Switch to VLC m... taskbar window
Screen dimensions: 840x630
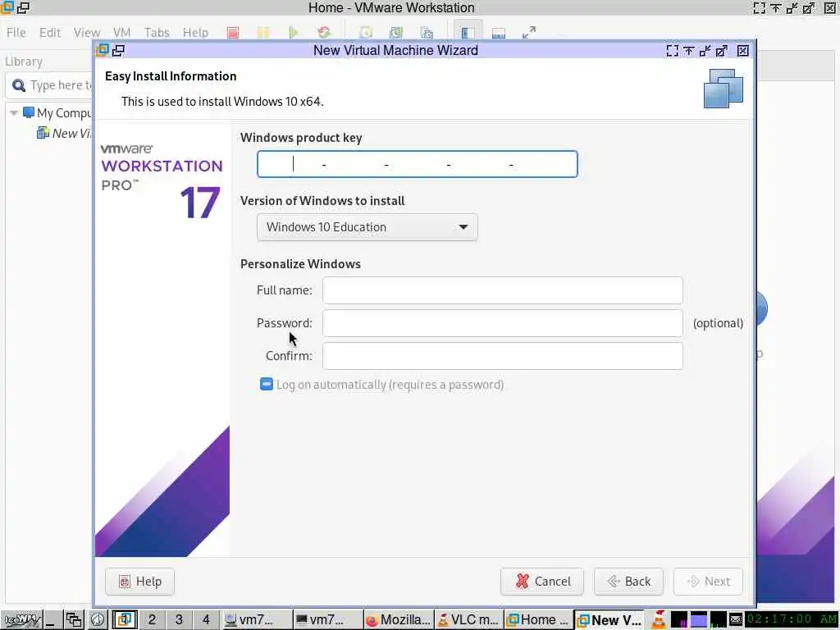coord(468,620)
